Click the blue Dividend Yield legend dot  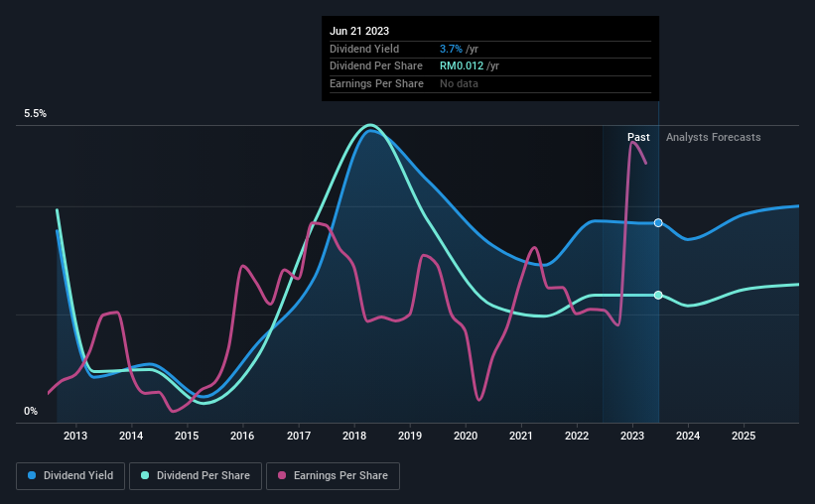[x=32, y=475]
